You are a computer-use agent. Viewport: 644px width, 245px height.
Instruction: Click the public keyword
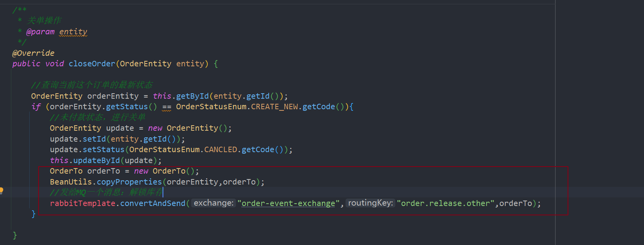[x=26, y=64]
